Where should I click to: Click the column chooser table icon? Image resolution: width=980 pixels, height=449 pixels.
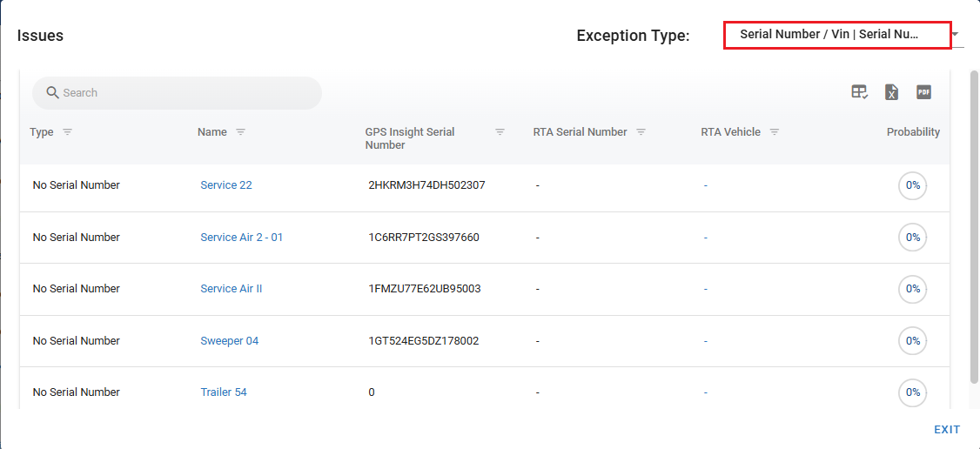(x=859, y=92)
